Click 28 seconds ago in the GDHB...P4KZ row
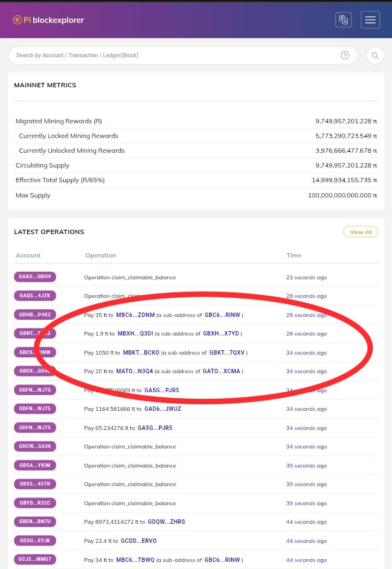This screenshot has height=569, width=392. click(x=306, y=315)
